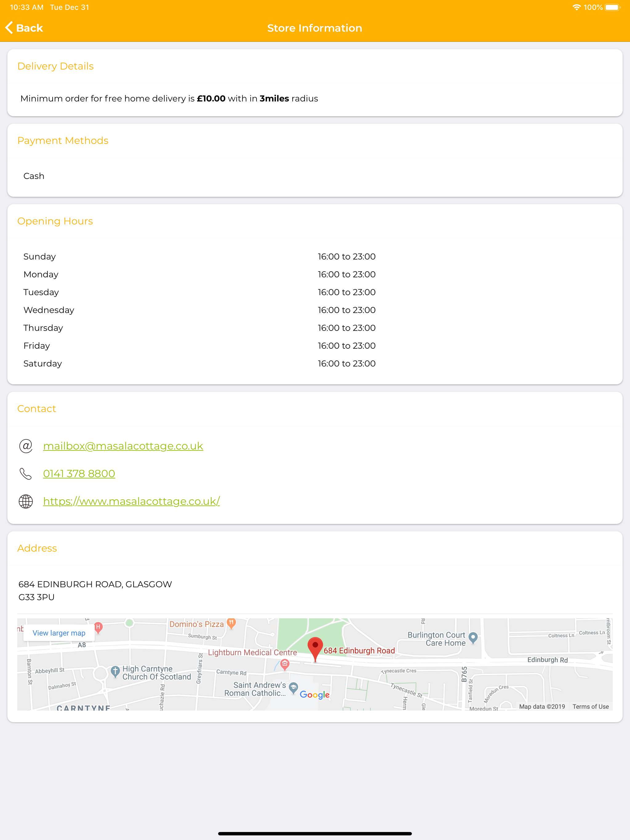The width and height of the screenshot is (630, 840).
Task: Tap the Wi-Fi status icon
Action: point(576,7)
